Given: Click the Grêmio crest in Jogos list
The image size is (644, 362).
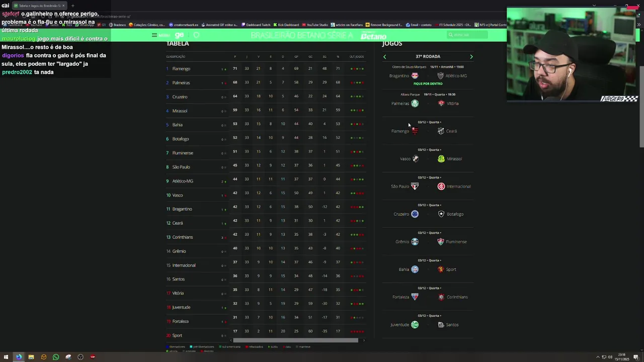Looking at the screenshot, I should pos(415,242).
